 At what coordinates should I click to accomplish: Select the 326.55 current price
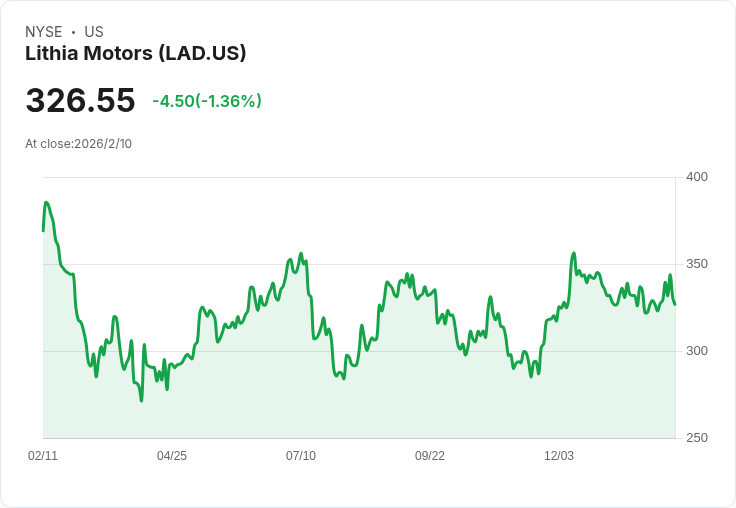click(x=80, y=101)
